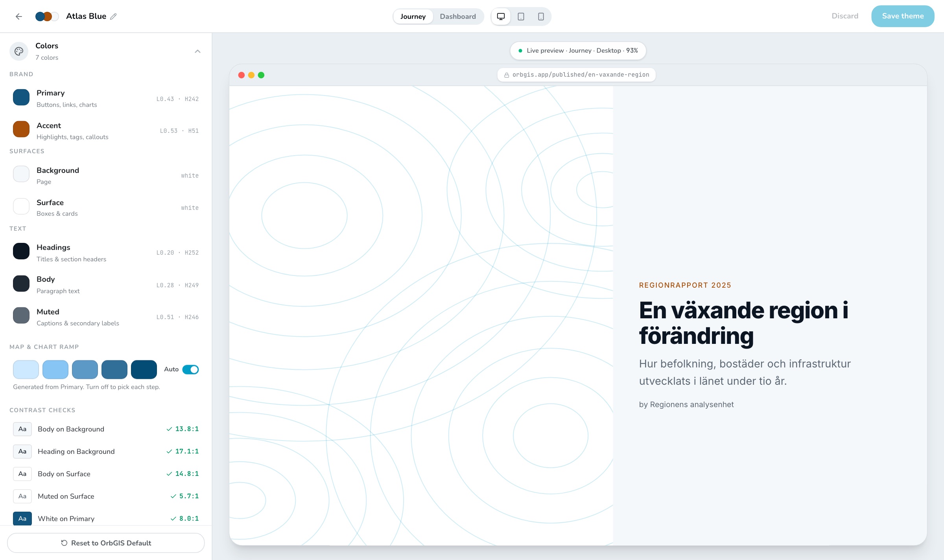Collapse the Colors section chevron

197,51
